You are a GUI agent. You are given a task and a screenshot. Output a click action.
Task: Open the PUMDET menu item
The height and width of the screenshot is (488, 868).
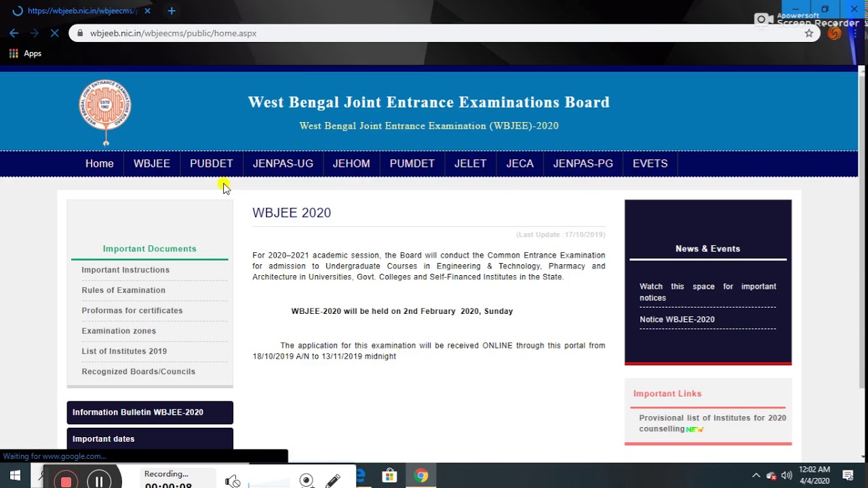coord(412,163)
